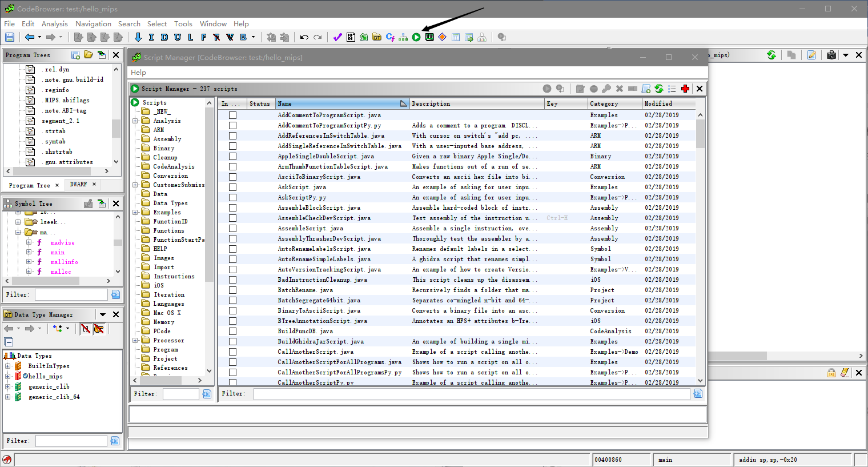Click the Undo toolbar icon
The image size is (868, 467).
tap(304, 37)
